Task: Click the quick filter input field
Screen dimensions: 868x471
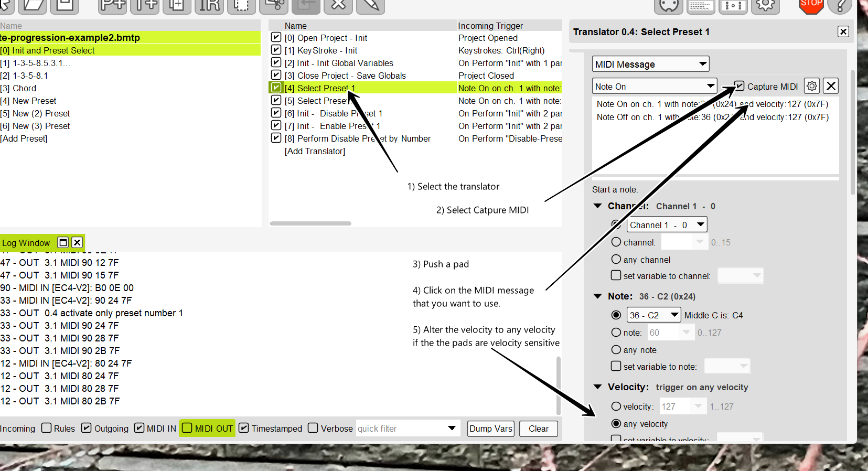Action: [400, 429]
